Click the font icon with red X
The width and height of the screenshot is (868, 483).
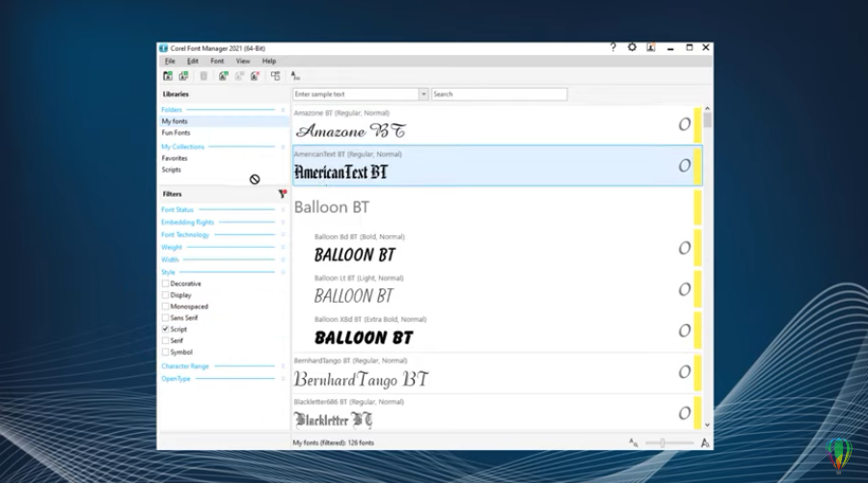[x=256, y=76]
